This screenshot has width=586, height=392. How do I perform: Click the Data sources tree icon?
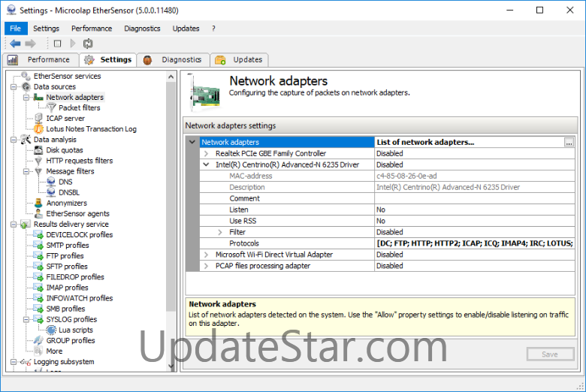26,86
